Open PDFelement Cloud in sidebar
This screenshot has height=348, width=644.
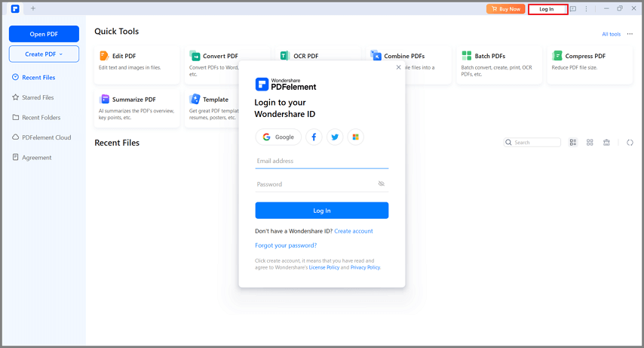pyautogui.click(x=47, y=137)
